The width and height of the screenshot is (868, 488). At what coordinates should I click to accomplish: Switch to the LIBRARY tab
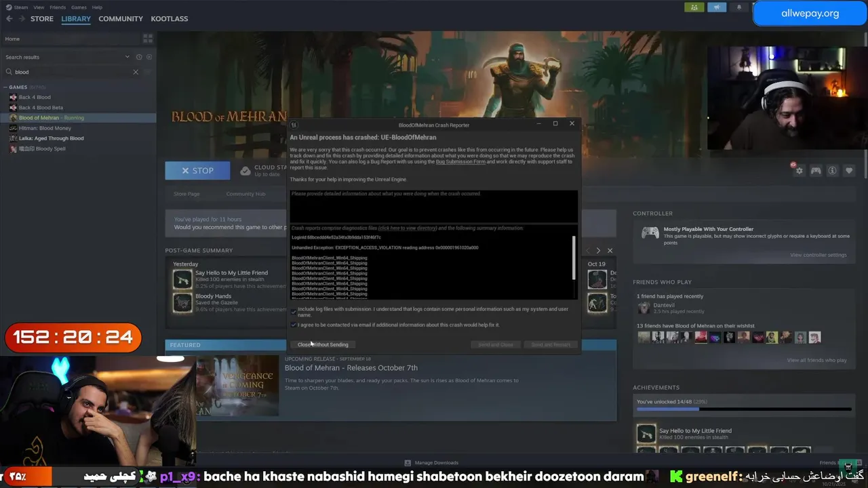(76, 18)
